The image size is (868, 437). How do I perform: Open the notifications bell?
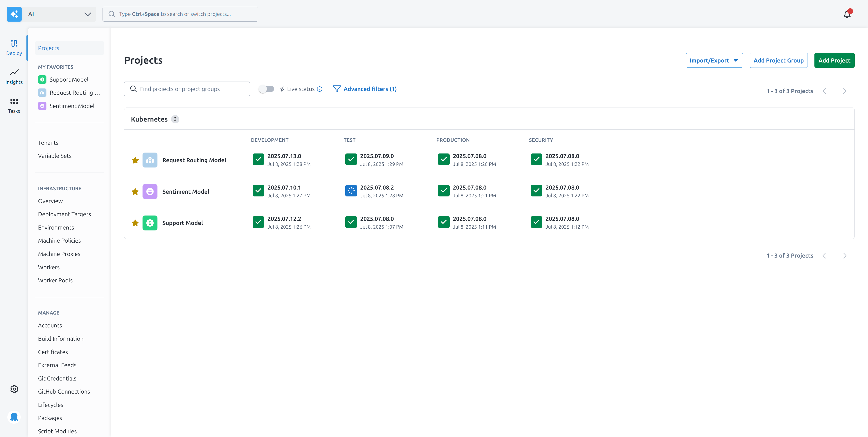(847, 14)
